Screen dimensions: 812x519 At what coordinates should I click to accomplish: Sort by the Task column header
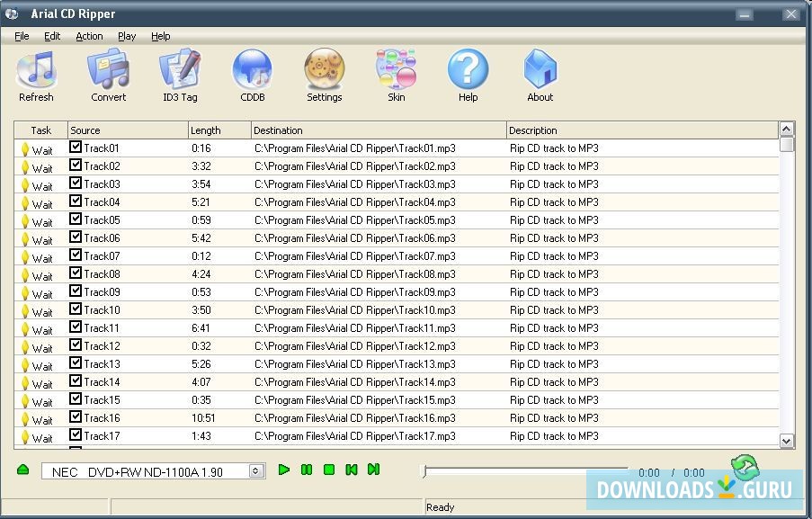click(40, 130)
